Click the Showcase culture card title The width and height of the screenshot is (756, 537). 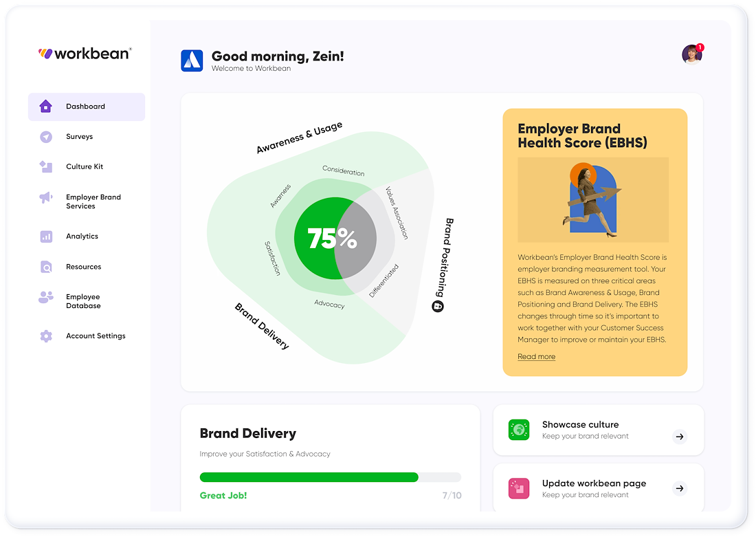point(580,425)
